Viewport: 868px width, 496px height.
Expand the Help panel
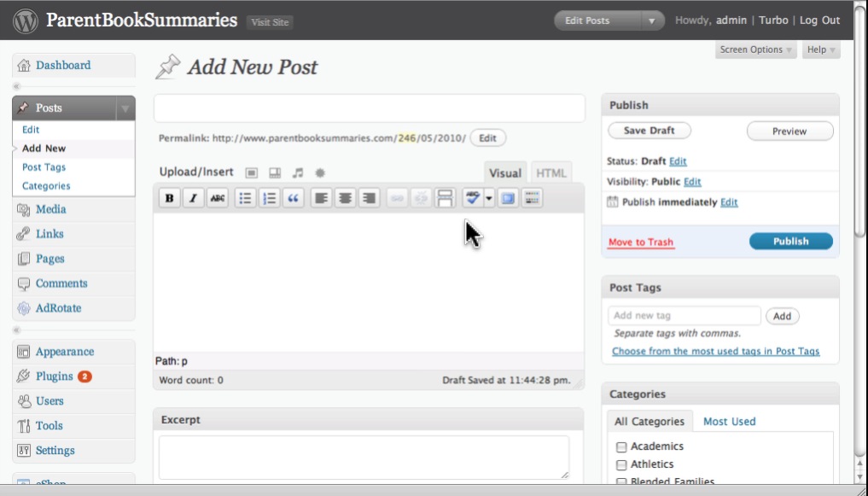click(821, 50)
